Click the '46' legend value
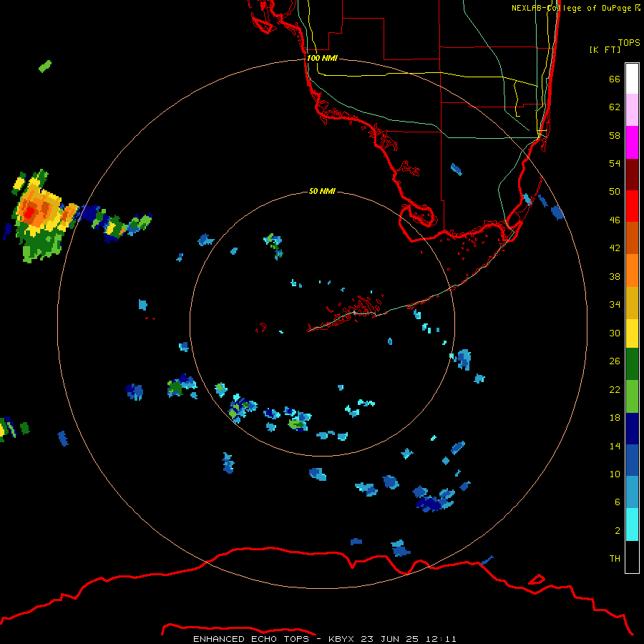The image size is (644, 644). coord(615,220)
